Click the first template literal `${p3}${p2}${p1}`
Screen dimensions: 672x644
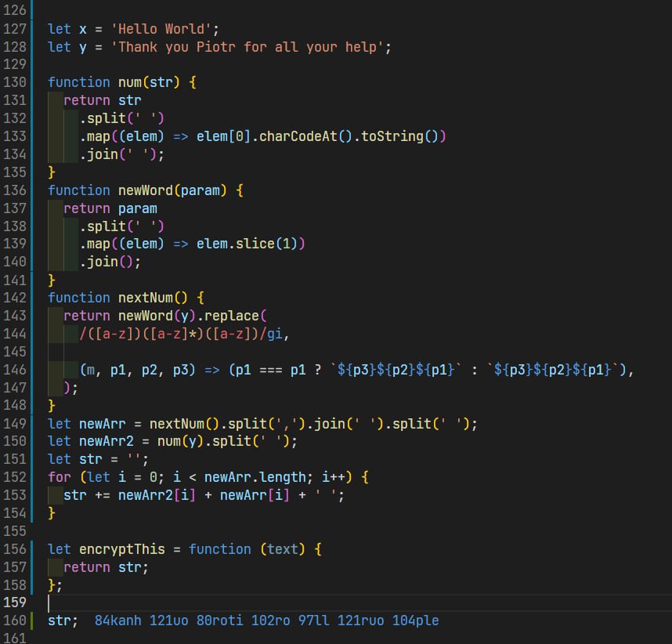396,370
